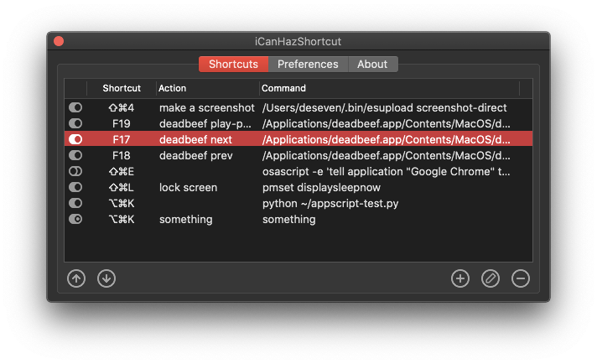Close the iCanHazShortcut window
The height and width of the screenshot is (364, 597).
tap(59, 41)
